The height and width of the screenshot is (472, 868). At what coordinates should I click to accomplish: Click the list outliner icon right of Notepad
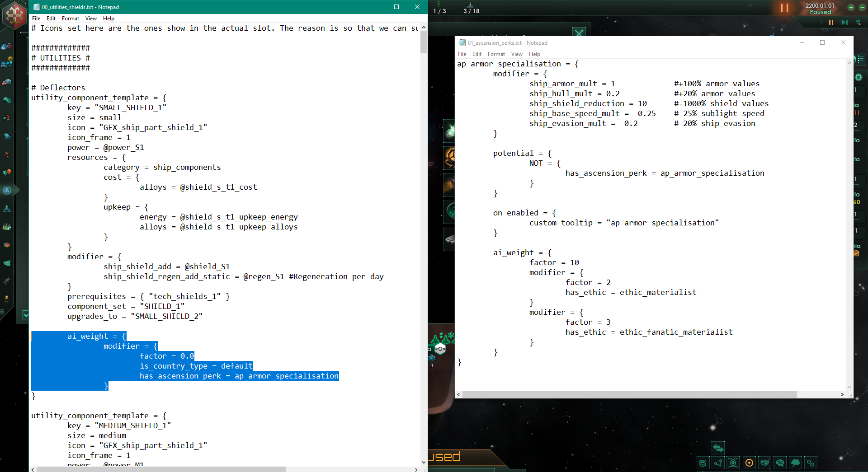[859, 60]
